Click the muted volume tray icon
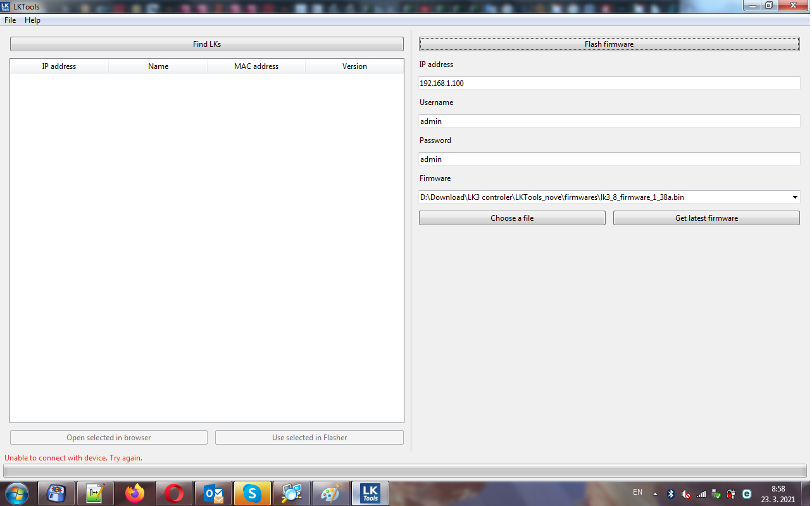Image resolution: width=812 pixels, height=506 pixels. (686, 494)
